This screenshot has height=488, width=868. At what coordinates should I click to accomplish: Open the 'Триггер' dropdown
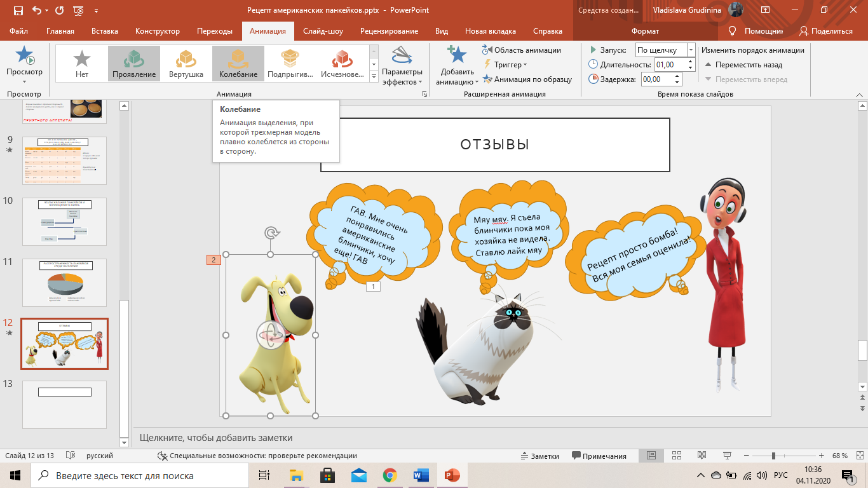506,65
